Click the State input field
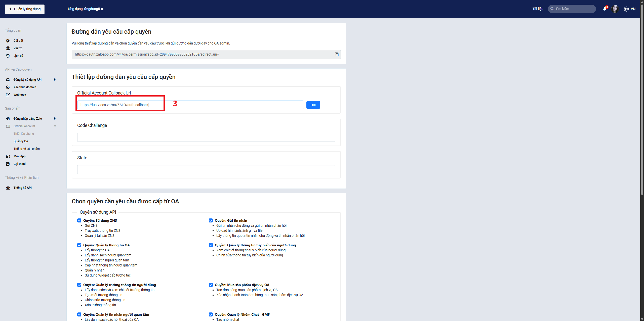The height and width of the screenshot is (321, 644). tap(206, 170)
